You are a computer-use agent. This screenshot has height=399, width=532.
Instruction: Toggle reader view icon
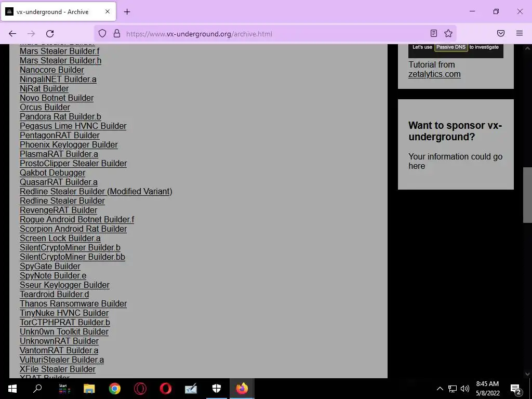(x=434, y=33)
